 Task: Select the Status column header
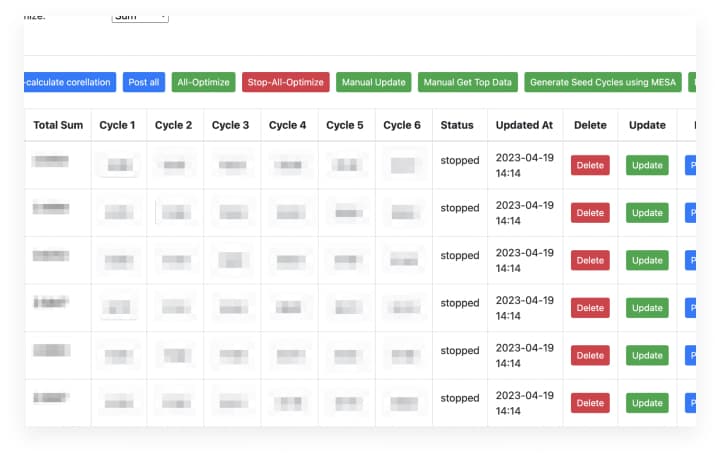(457, 125)
